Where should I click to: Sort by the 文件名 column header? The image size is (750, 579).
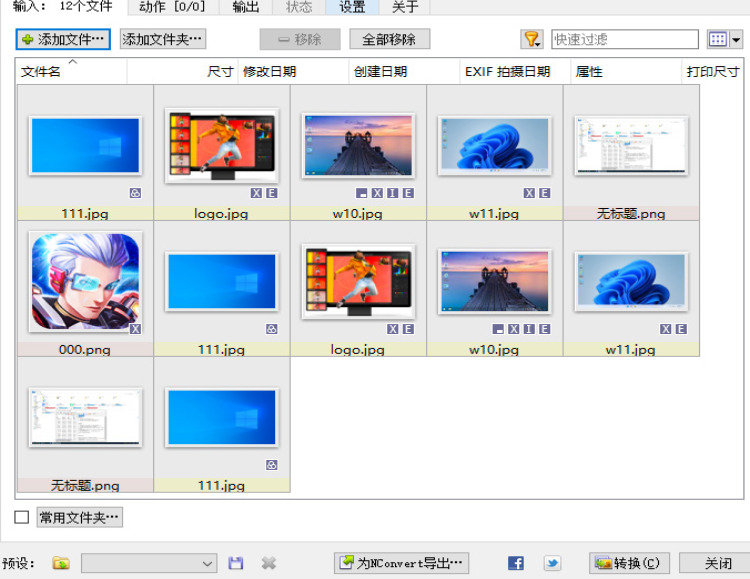click(x=72, y=72)
